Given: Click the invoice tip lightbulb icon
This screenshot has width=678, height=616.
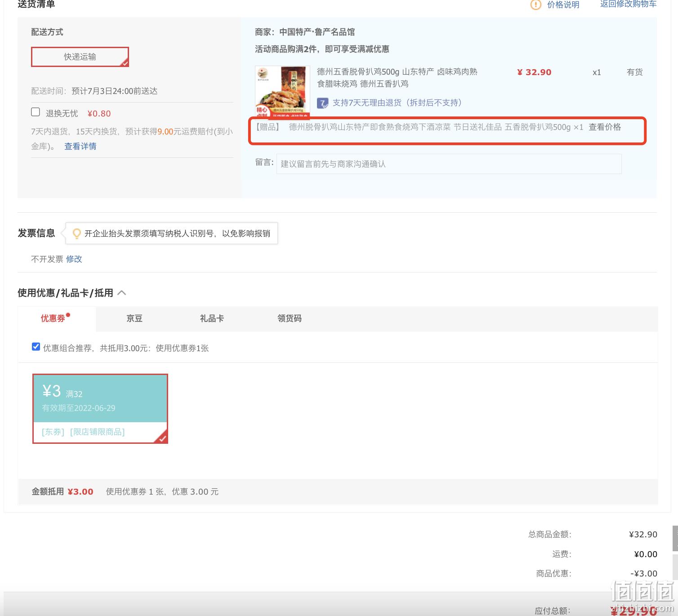Looking at the screenshot, I should click(x=77, y=233).
